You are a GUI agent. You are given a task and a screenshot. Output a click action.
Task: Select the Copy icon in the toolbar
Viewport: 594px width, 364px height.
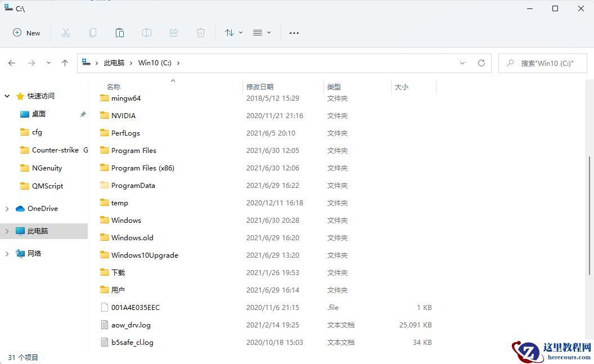point(93,33)
